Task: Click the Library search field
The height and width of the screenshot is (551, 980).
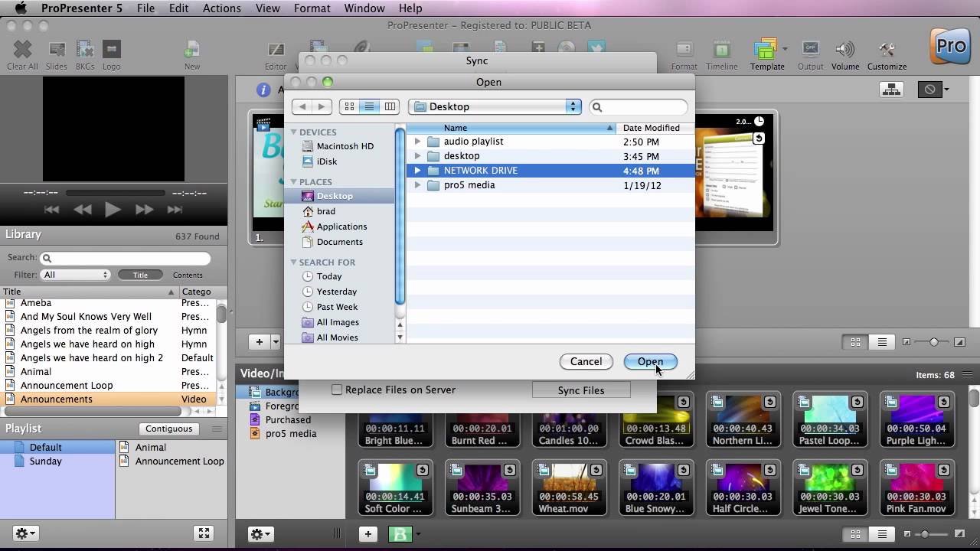Action: (126, 258)
